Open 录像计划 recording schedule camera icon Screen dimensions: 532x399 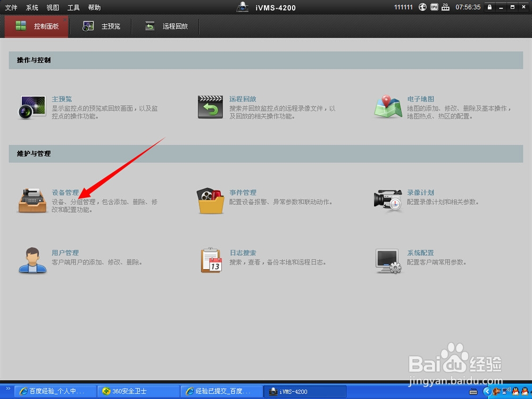click(387, 199)
